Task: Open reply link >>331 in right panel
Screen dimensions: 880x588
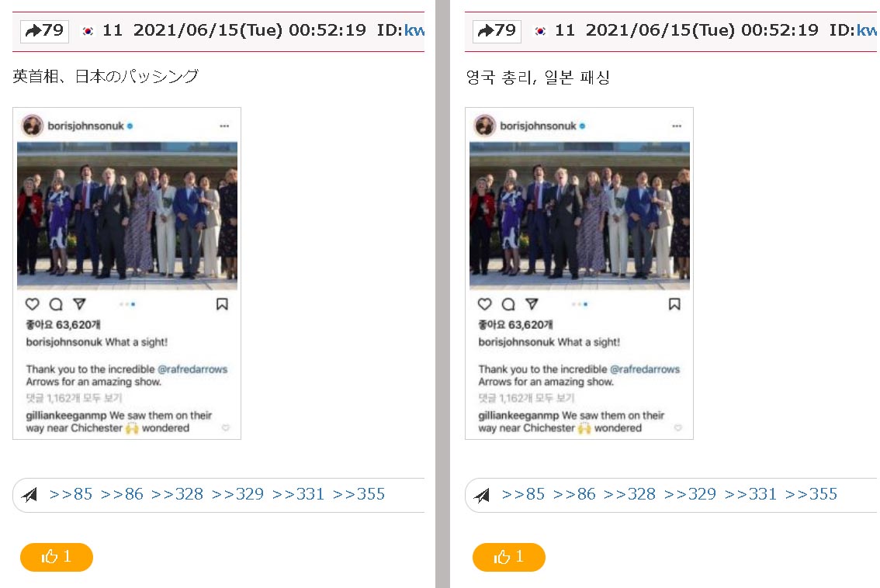Action: pyautogui.click(x=750, y=494)
